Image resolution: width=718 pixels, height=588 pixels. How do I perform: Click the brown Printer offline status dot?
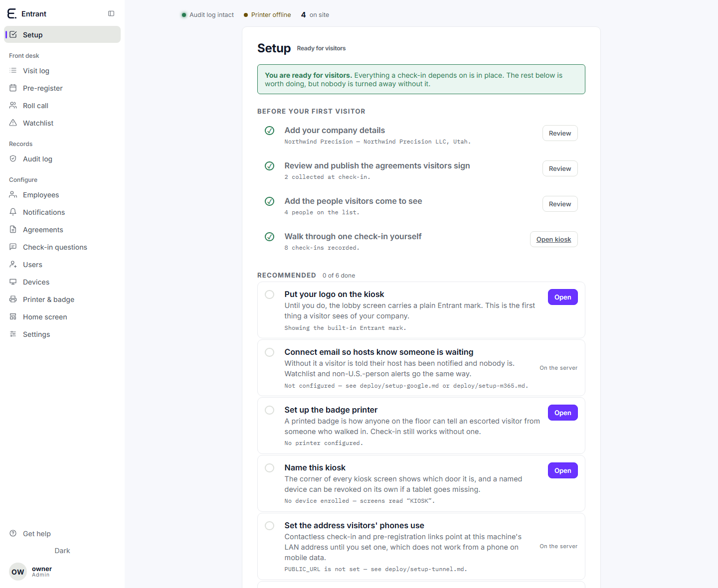(246, 15)
